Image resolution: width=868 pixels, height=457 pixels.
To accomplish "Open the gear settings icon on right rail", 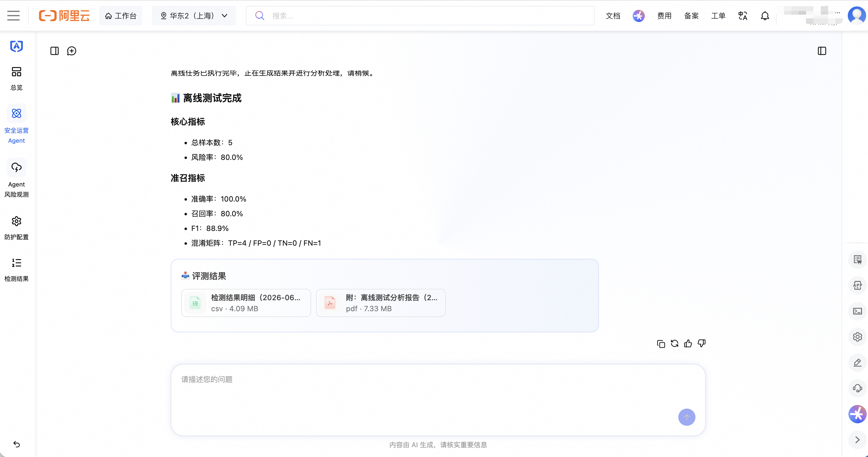I will click(x=858, y=337).
